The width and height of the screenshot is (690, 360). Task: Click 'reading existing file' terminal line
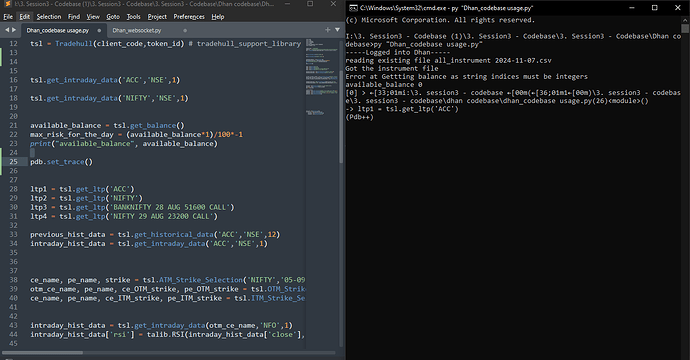click(448, 60)
